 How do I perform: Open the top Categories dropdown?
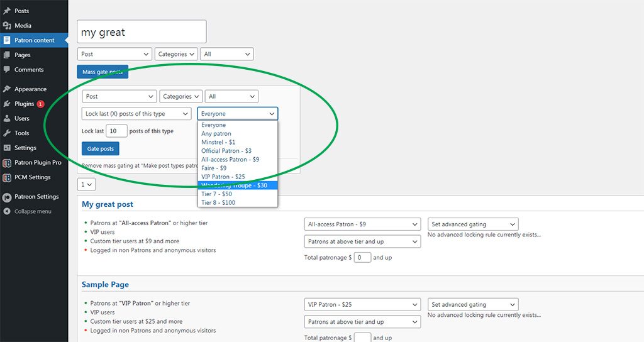coord(176,54)
